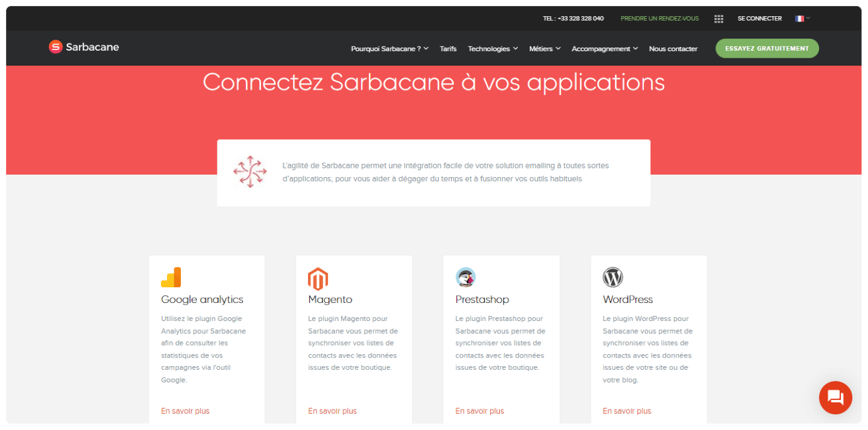Click the WordPress logo icon
Viewport: 868px width, 430px height.
point(612,277)
